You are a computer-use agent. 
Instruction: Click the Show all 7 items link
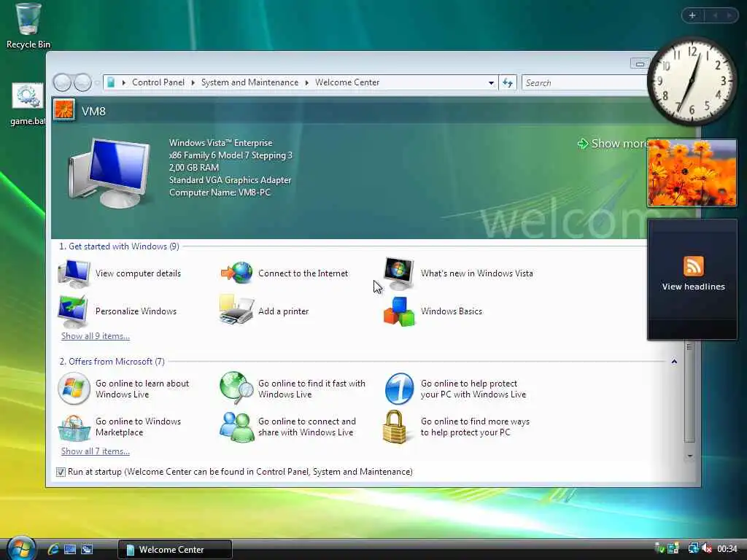[x=96, y=451]
